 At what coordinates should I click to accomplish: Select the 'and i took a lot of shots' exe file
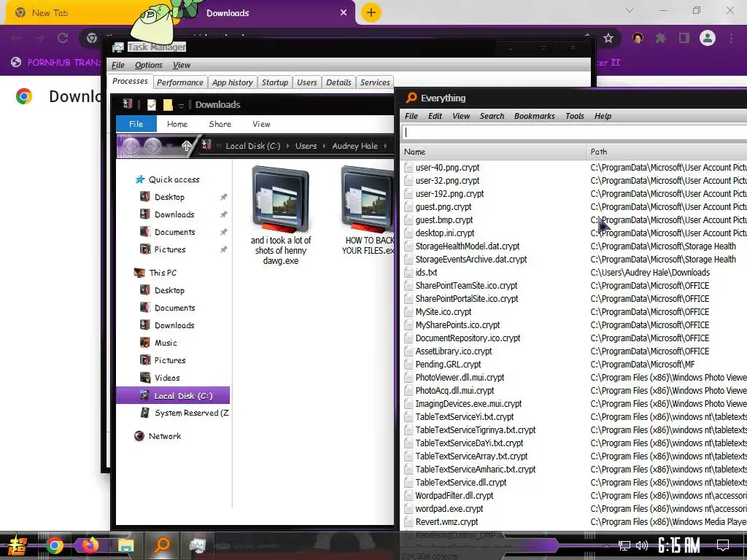click(x=281, y=215)
